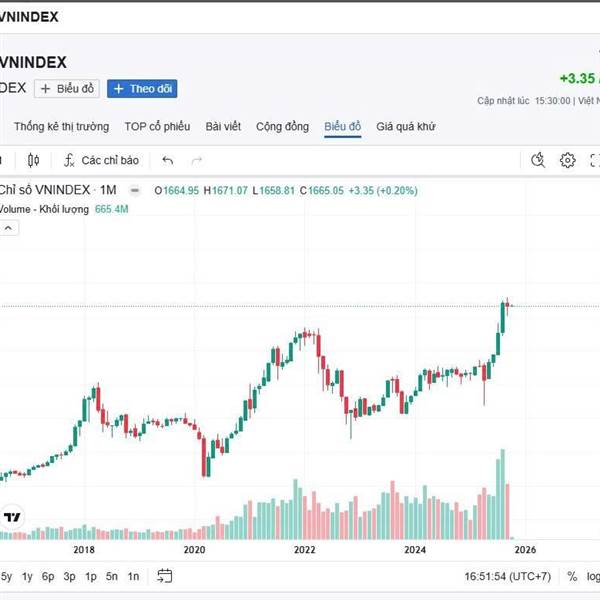Click the redo arrow in chart toolbar
The width and height of the screenshot is (600, 600).
pyautogui.click(x=197, y=160)
